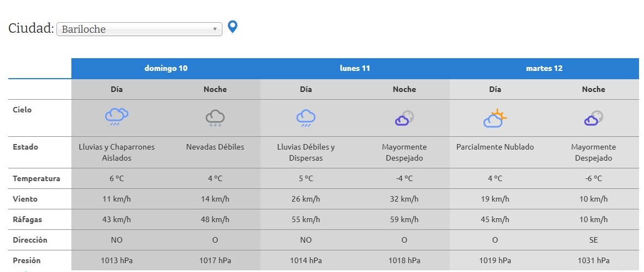Click the Parcialmente Nublado status text
The image size is (644, 272).
point(495,147)
